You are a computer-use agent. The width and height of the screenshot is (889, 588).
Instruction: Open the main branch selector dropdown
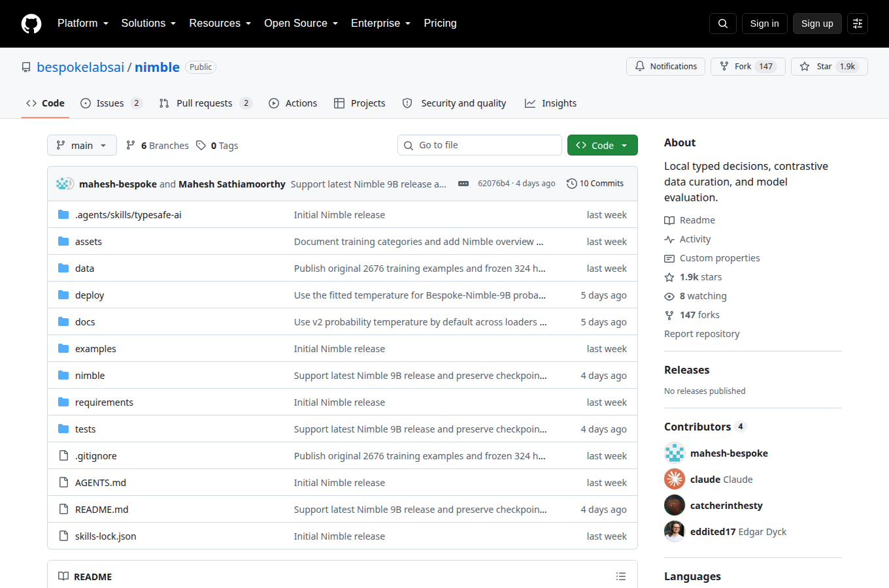pyautogui.click(x=82, y=145)
